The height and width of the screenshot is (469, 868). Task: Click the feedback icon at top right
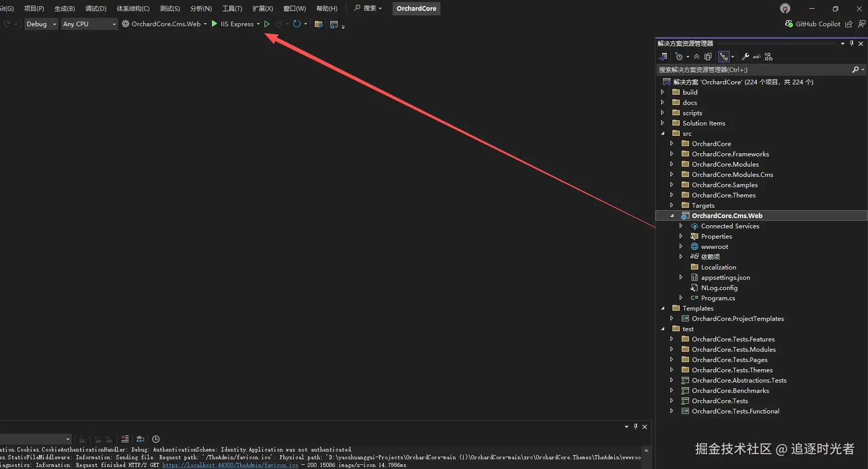pos(862,24)
